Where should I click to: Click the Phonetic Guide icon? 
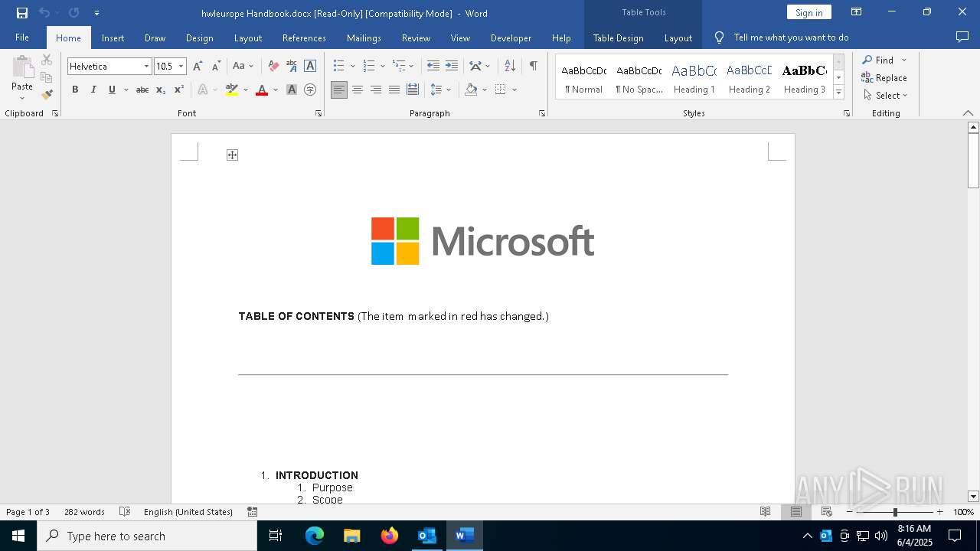pos(292,66)
